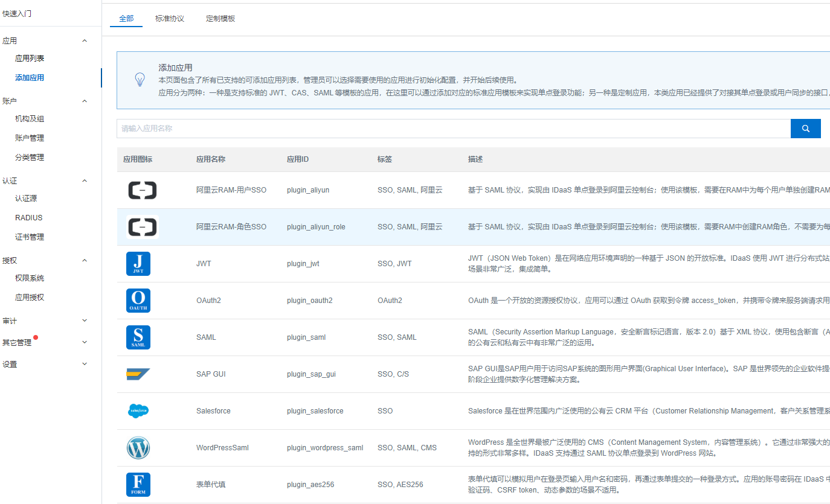Click the plugin_aes256 ID cell
The image size is (830, 504).
[x=310, y=485]
